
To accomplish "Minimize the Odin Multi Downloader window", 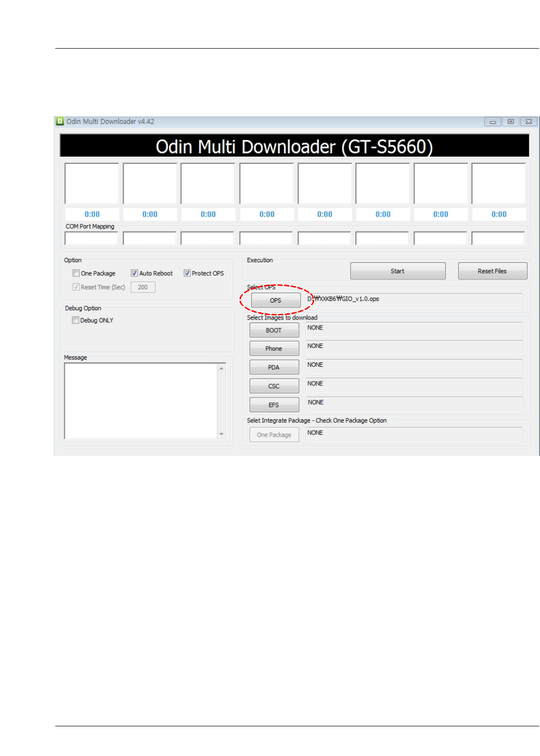I will point(493,122).
